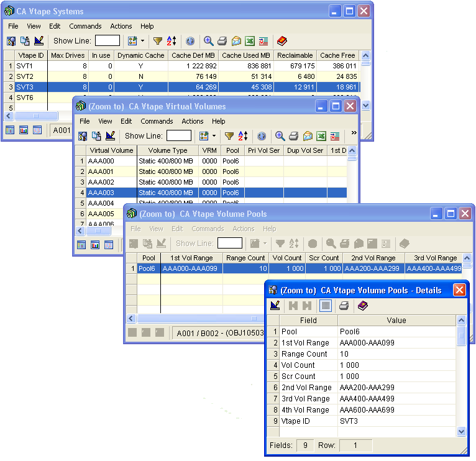Open the Actions menu in Vtape Systems window
The height and width of the screenshot is (461, 476).
point(121,26)
